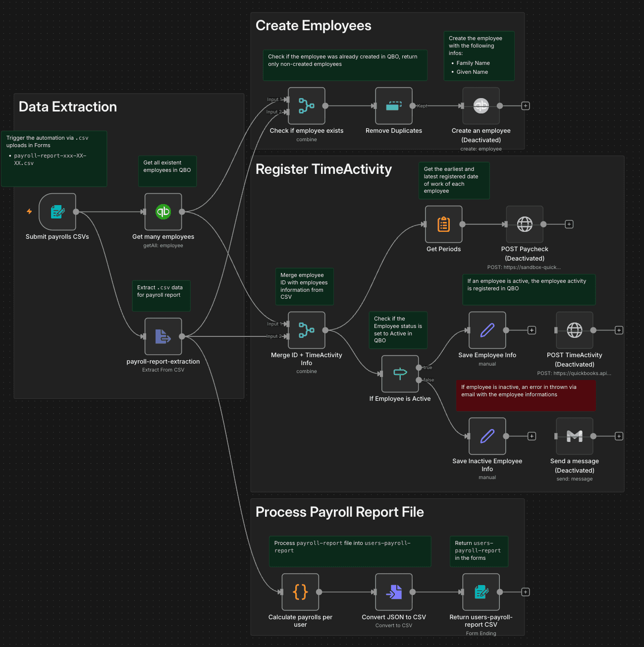
Task: Click the plus after Send a message node
Action: 619,436
